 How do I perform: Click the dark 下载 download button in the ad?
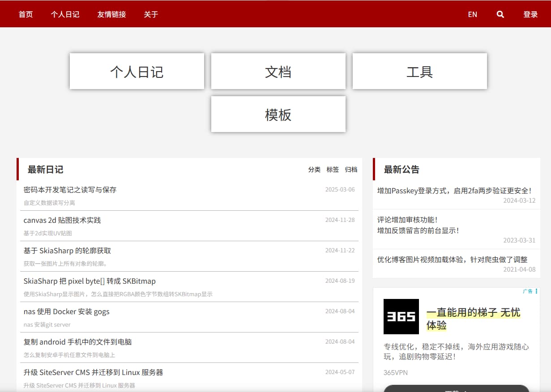coord(456,389)
